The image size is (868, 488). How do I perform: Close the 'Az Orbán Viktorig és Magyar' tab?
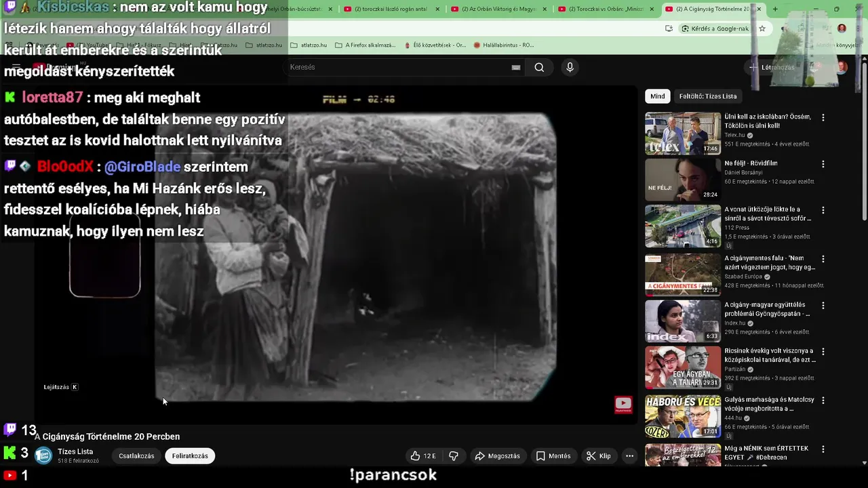[x=545, y=9]
